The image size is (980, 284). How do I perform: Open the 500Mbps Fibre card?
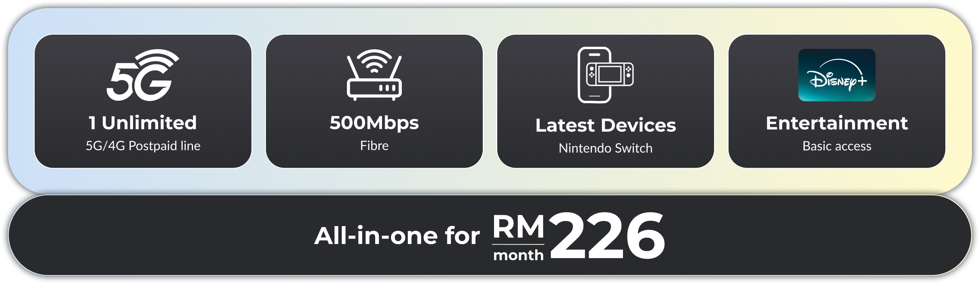pos(374,101)
